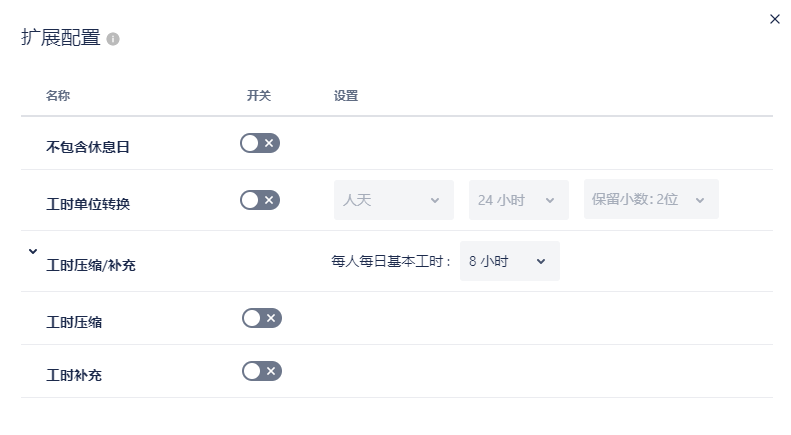Click the 名称 column header
This screenshot has height=435, width=791.
[58, 96]
